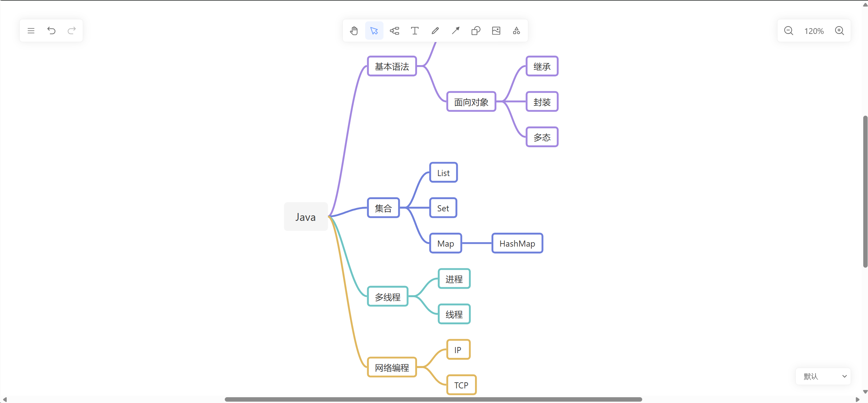Screen dimensions: 868x403
Task: Select the HashMap node
Action: click(517, 243)
